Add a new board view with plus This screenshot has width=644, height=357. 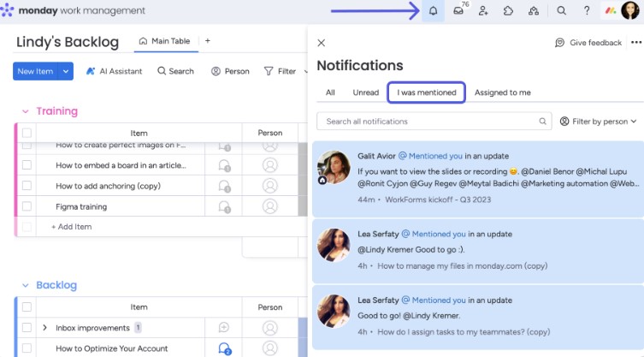[208, 41]
